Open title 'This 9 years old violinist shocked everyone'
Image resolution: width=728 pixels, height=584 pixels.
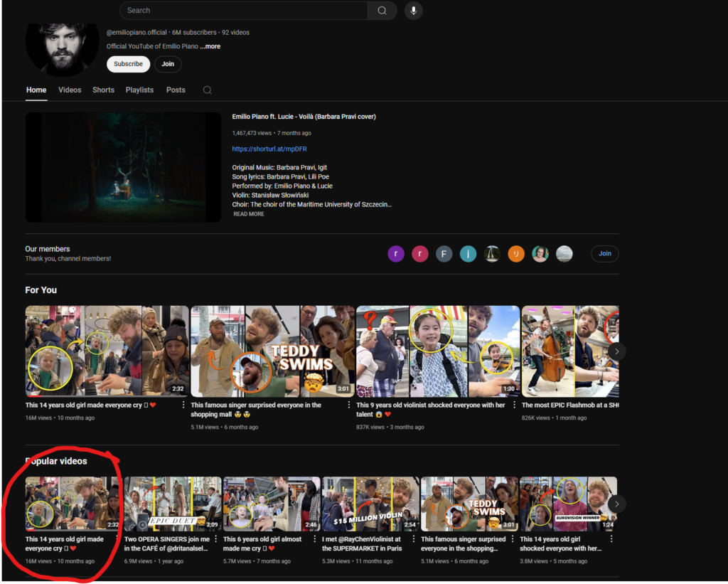pos(430,410)
